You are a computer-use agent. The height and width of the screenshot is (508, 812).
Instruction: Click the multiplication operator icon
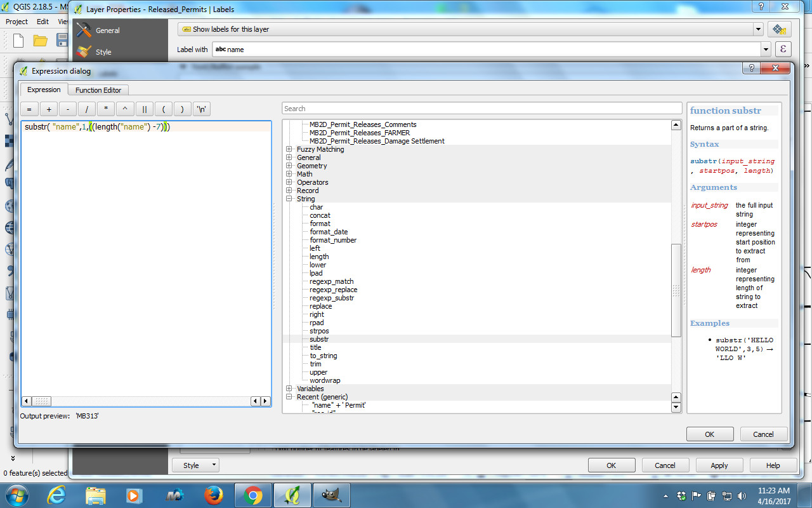coord(105,109)
